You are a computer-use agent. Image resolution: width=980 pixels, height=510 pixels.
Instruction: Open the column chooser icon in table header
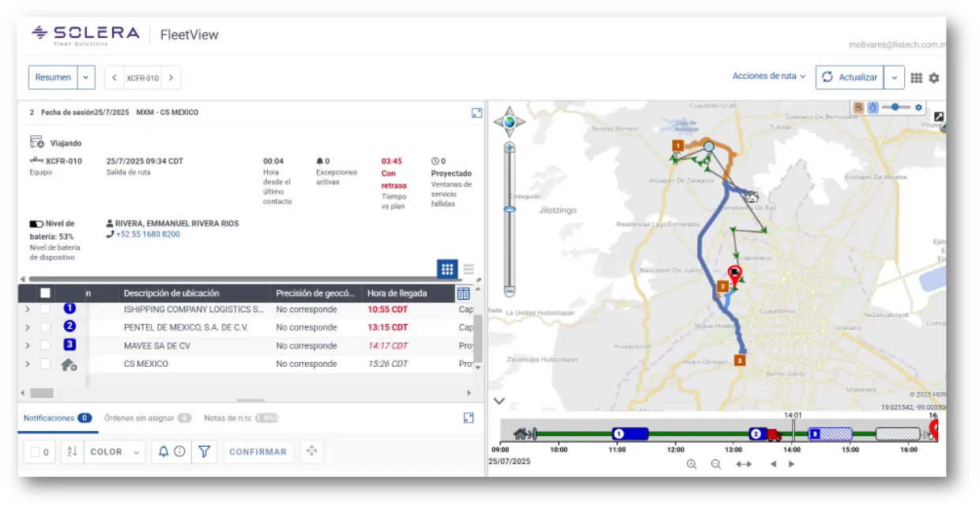point(463,293)
